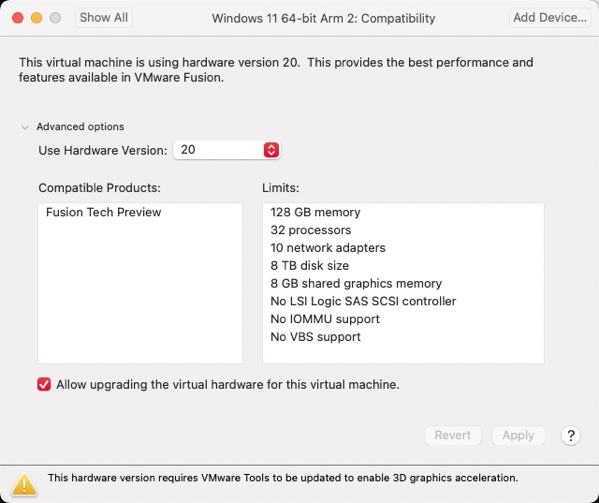Uncheck Allow upgrading the virtual hardware
This screenshot has width=599, height=503.
coord(44,384)
